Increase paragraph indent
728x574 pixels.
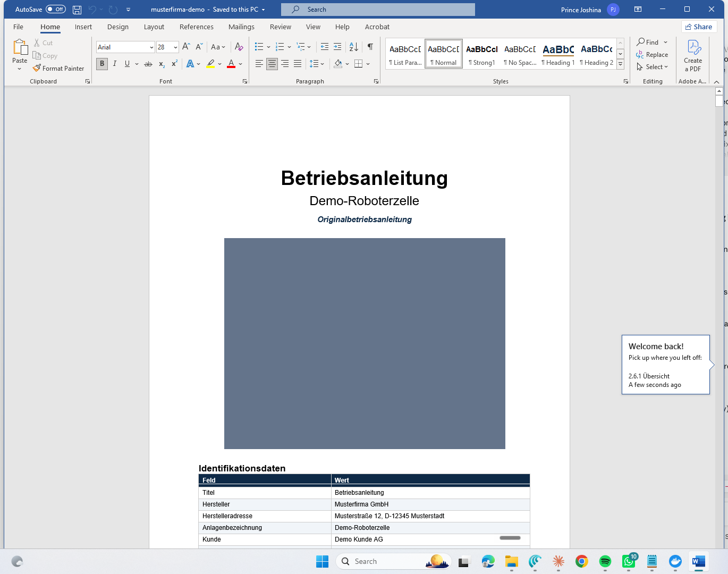[x=337, y=47]
